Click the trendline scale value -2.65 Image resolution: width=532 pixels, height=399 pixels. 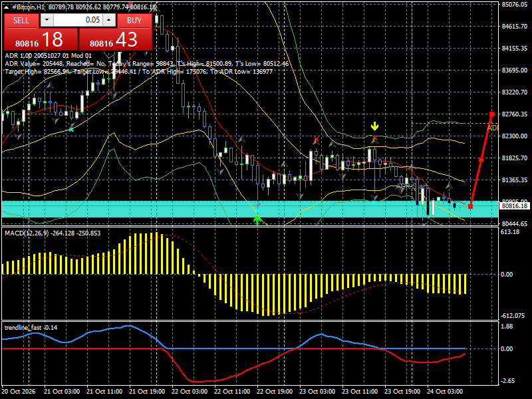pyautogui.click(x=507, y=380)
